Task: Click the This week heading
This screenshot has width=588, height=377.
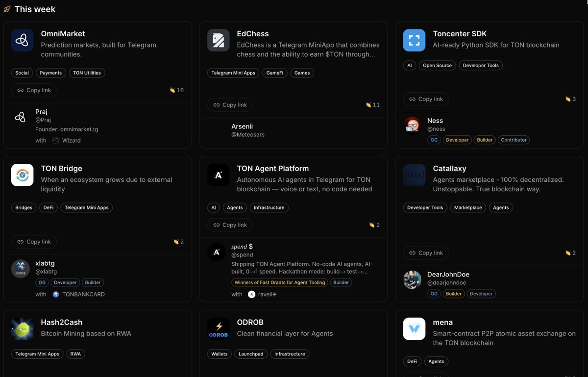Action: pyautogui.click(x=35, y=9)
